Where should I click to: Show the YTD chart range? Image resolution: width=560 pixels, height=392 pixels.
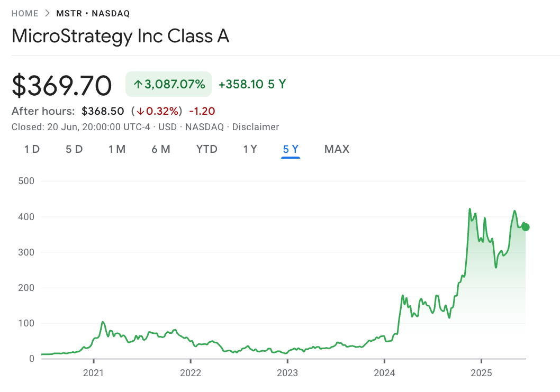click(x=206, y=149)
